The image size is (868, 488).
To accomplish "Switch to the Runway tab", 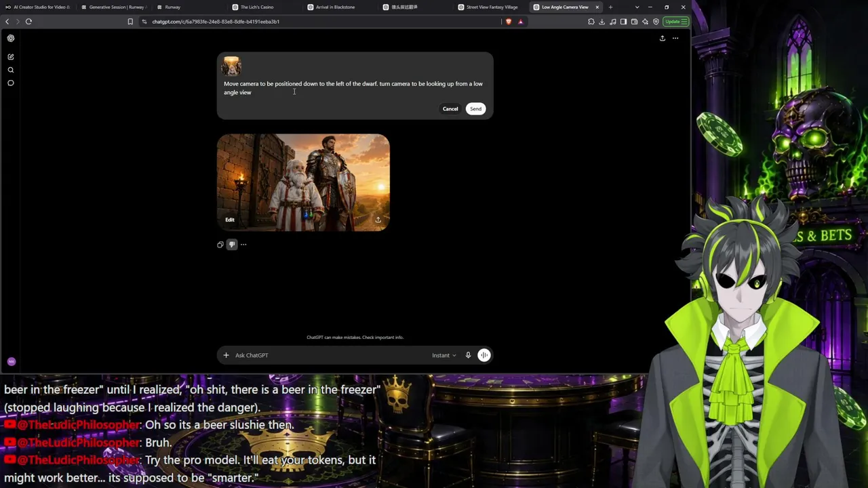I will [189, 7].
